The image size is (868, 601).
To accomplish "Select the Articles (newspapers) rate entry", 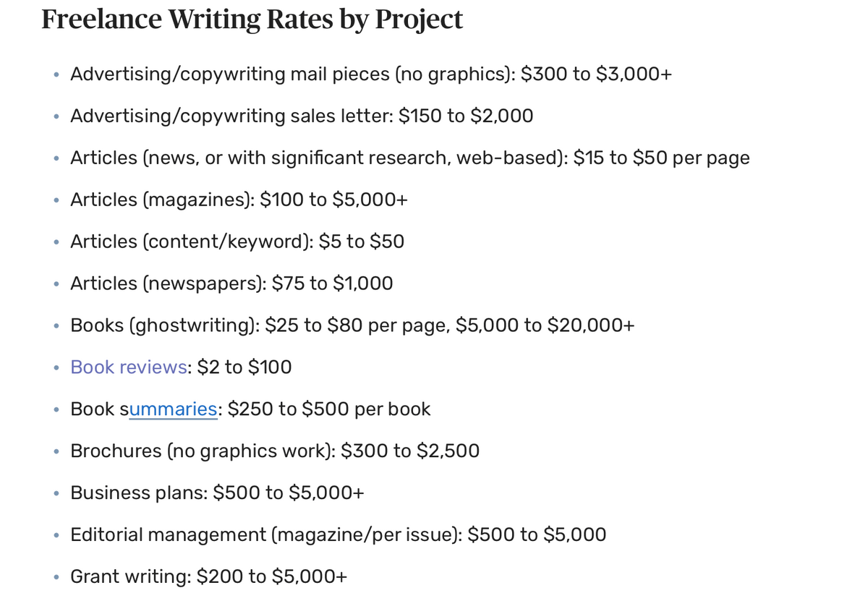I will [231, 284].
